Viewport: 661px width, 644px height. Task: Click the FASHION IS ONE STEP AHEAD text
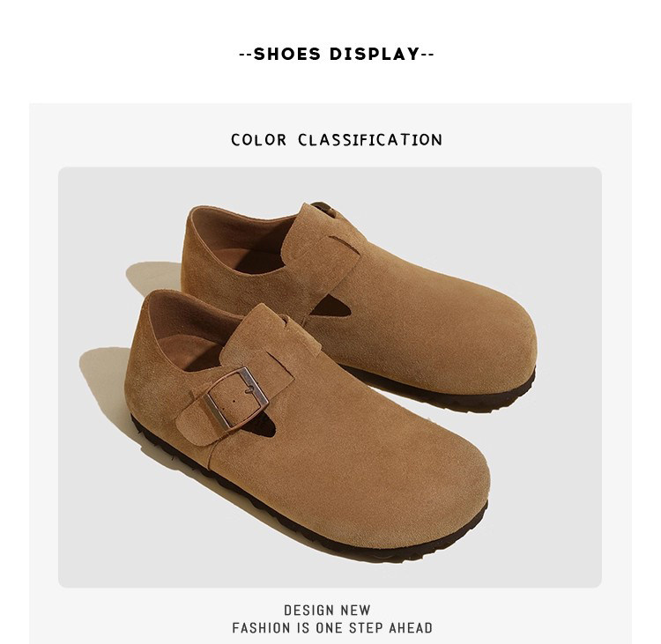(332, 628)
